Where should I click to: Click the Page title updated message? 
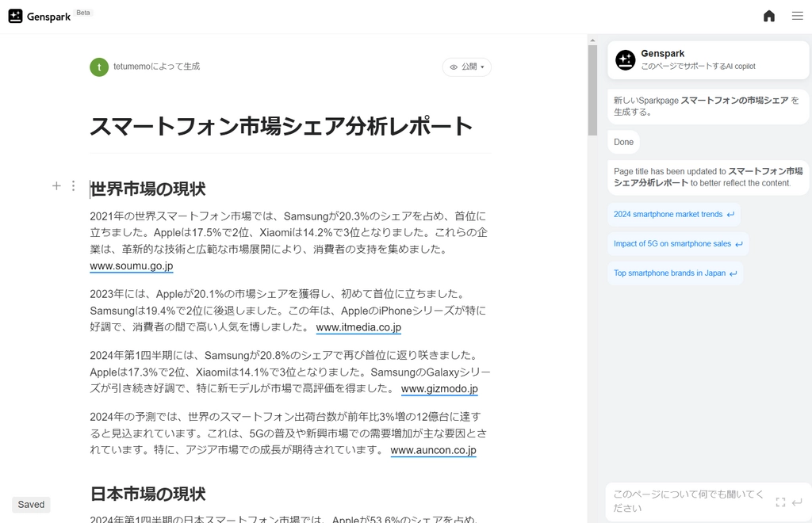[708, 177]
